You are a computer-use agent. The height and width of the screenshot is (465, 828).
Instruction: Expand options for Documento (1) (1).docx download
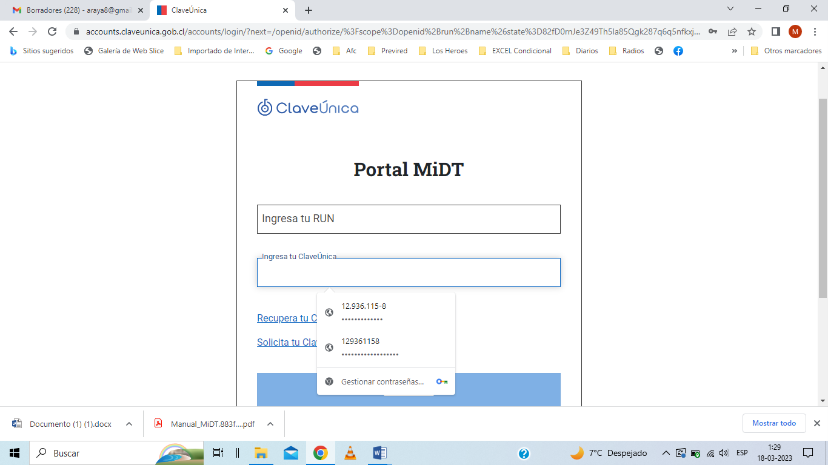(129, 424)
